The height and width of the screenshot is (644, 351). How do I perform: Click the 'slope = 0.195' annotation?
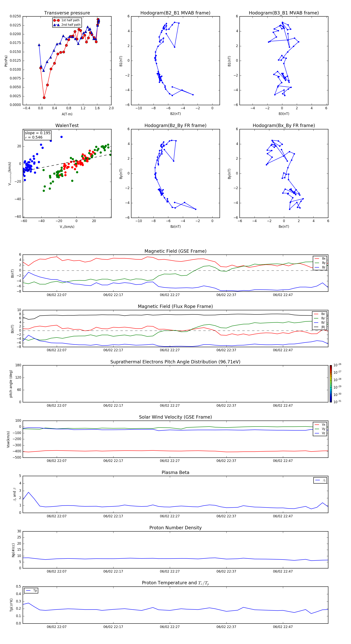(x=38, y=133)
